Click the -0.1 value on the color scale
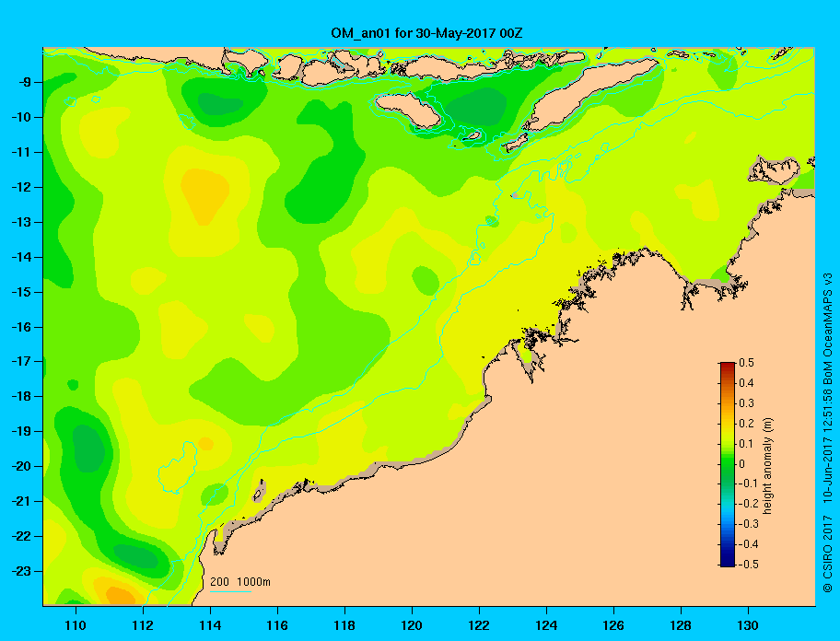Screen dimensions: 840x641 [x=749, y=484]
